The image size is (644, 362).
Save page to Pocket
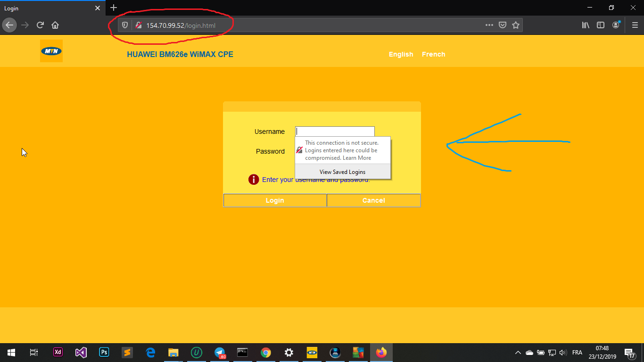pos(503,25)
